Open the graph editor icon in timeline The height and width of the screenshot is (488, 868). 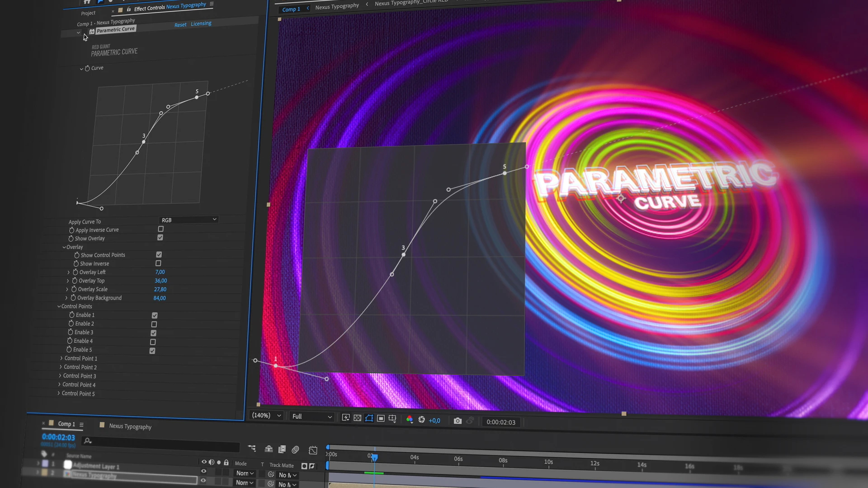coord(313,450)
